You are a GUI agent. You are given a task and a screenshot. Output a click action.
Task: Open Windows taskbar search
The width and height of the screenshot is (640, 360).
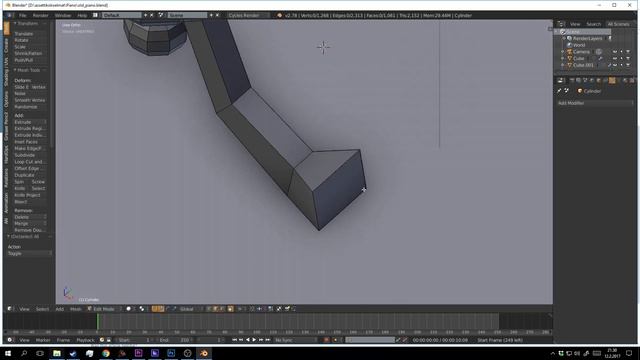pos(24,353)
